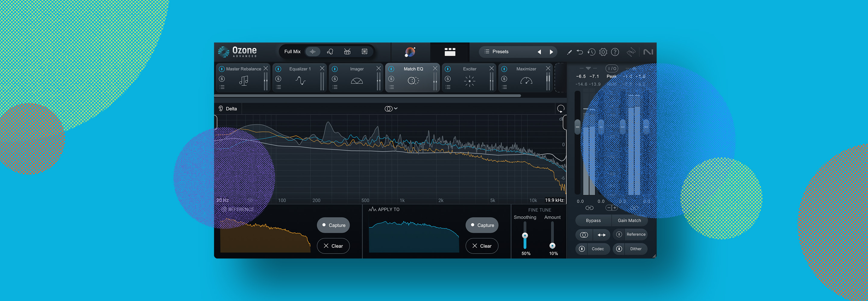Click the input link chain icon
Viewport: 868px width, 301px height.
(x=589, y=208)
